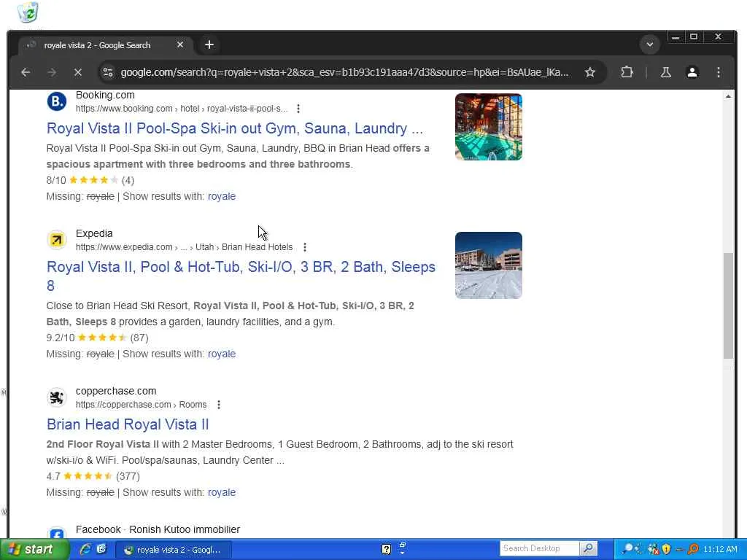The height and width of the screenshot is (560, 747).
Task: Open the Recycle Bin desktop icon
Action: tap(28, 12)
